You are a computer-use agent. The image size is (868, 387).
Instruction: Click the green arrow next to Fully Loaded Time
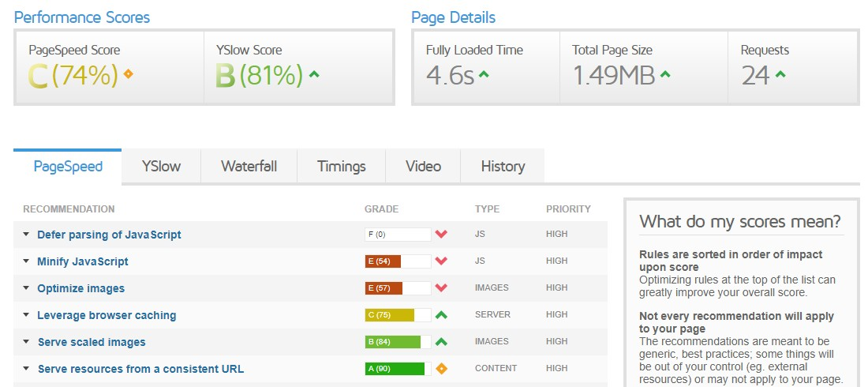tap(484, 75)
